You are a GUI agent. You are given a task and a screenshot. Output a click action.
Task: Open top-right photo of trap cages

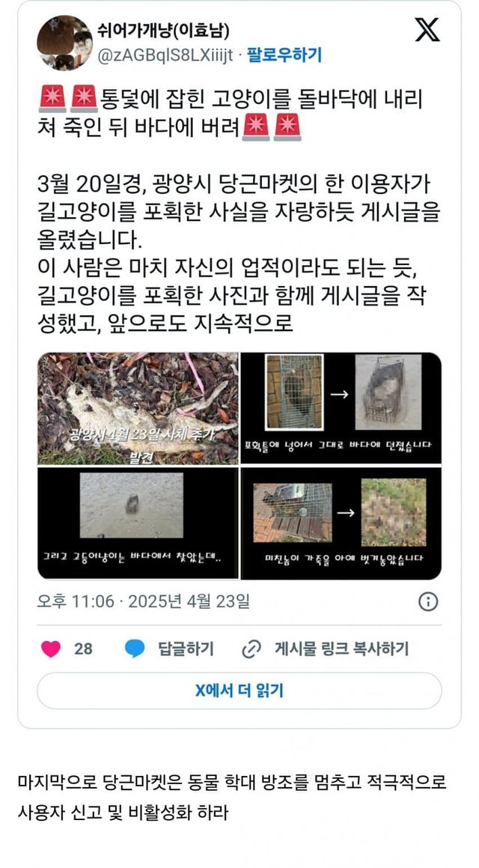(x=341, y=408)
